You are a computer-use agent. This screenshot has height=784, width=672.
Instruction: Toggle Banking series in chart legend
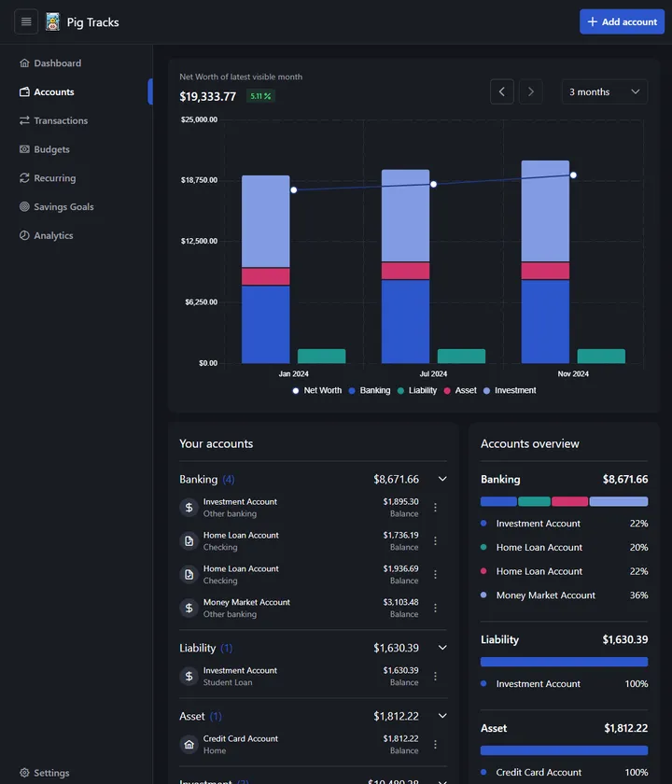369,390
